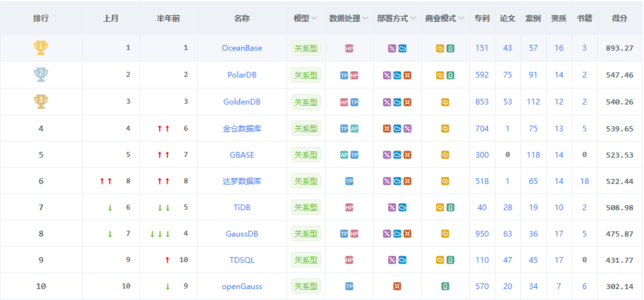
Task: Click the green keyhole icon in the openGauss row
Action: coord(445,287)
